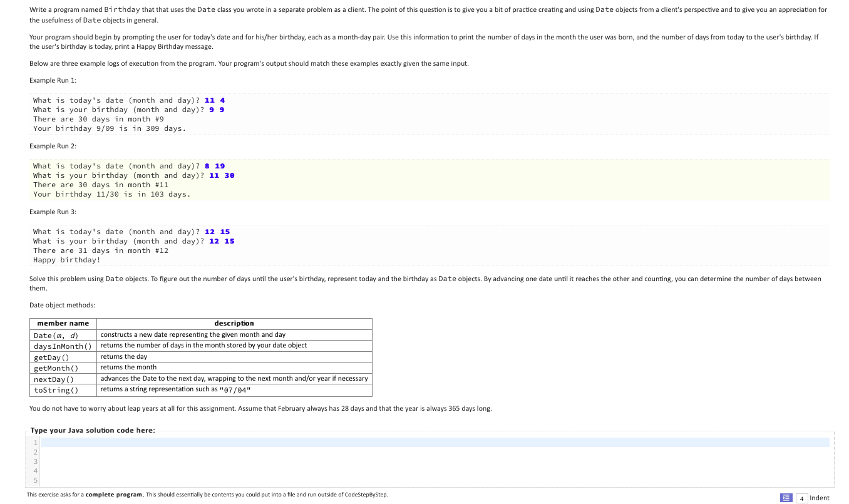Image resolution: width=849 pixels, height=504 pixels.
Task: Click line number 3 in the editor gutter
Action: [35, 461]
